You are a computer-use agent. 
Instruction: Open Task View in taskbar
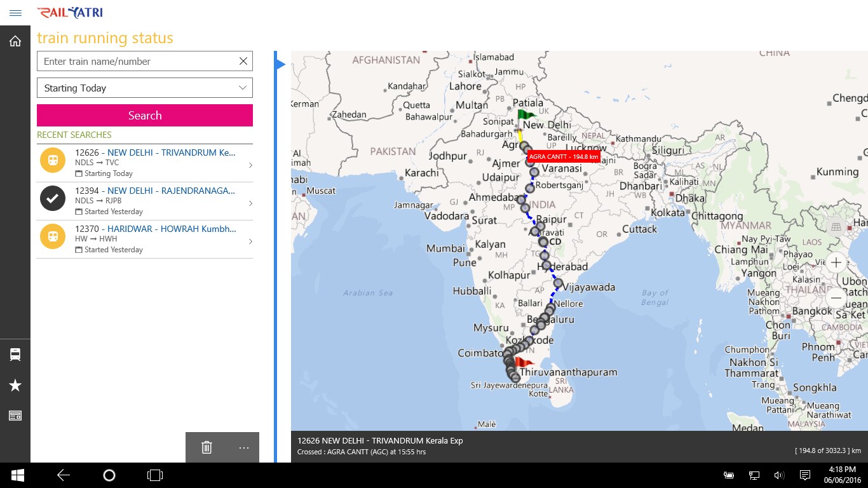click(154, 475)
